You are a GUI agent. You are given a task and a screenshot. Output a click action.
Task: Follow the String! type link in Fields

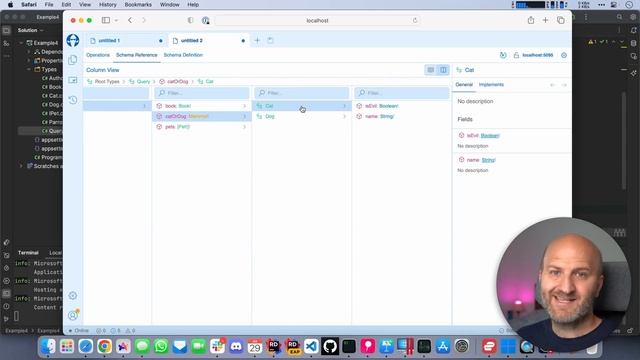click(488, 160)
